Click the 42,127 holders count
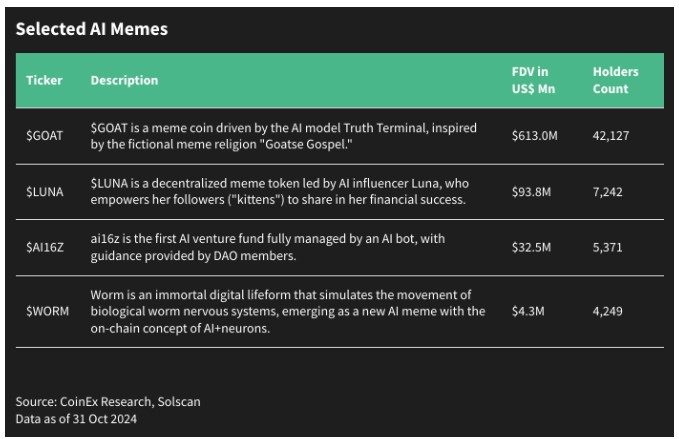 pos(611,136)
